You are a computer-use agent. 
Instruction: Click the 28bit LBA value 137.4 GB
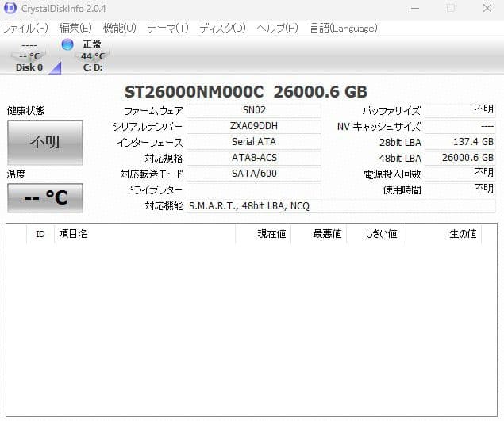click(x=460, y=142)
